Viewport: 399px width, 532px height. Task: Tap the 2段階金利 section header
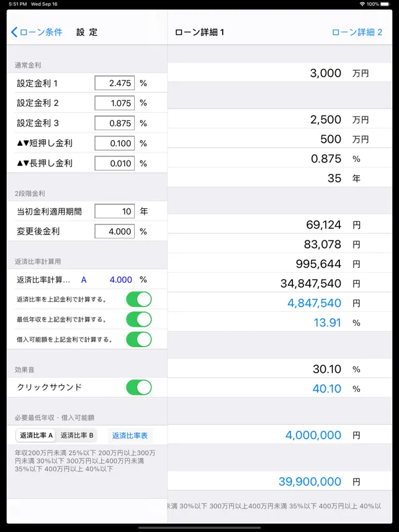click(x=30, y=193)
